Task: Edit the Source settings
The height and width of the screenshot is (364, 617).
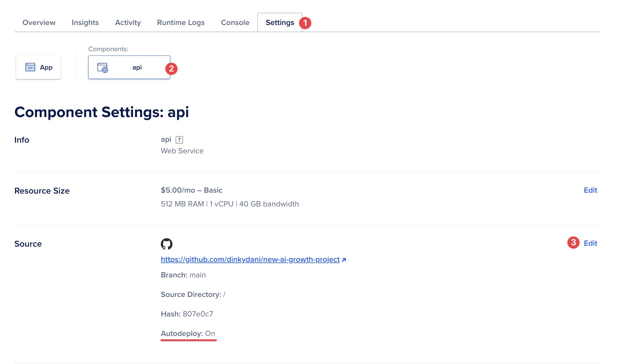Action: (x=590, y=243)
